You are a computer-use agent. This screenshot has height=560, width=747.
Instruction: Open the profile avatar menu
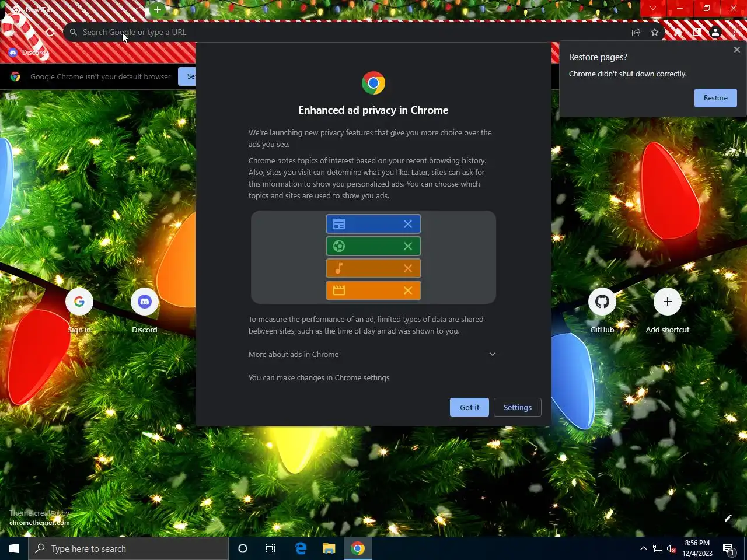tap(715, 33)
